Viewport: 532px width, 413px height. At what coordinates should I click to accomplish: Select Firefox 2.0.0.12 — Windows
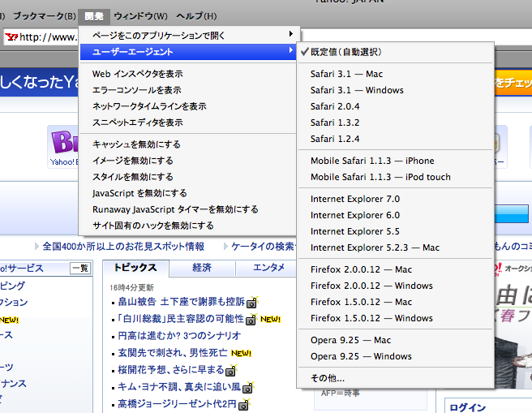tap(395, 286)
